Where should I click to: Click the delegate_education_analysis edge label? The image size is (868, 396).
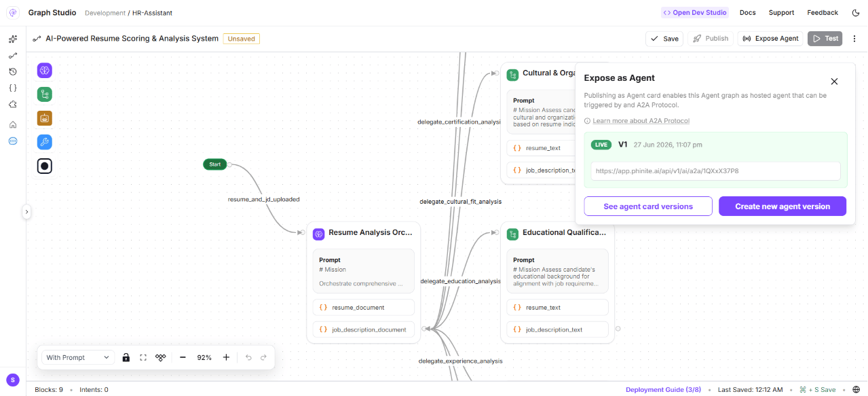pyautogui.click(x=461, y=281)
